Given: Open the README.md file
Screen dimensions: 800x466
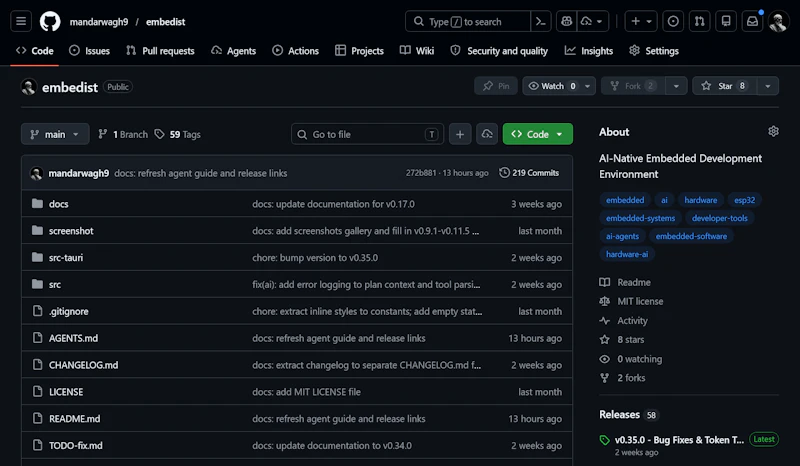Looking at the screenshot, I should 74,419.
